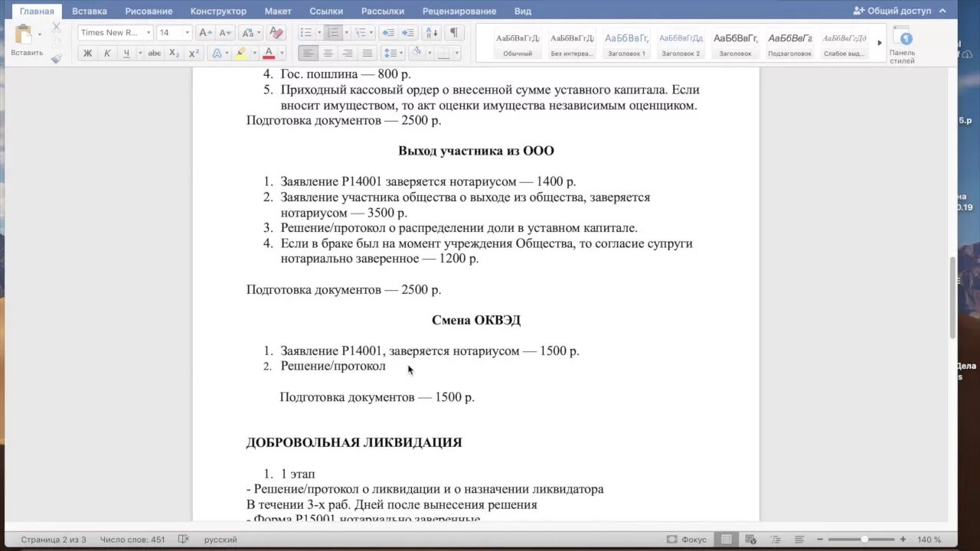The width and height of the screenshot is (980, 551).
Task: Open the Макет tab
Action: point(278,11)
